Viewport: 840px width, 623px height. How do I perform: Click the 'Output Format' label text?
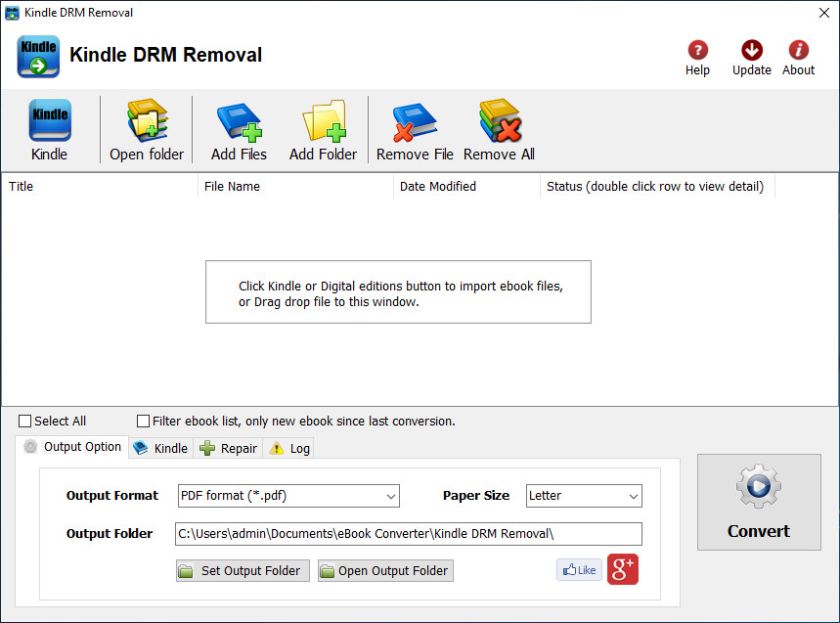click(x=111, y=496)
